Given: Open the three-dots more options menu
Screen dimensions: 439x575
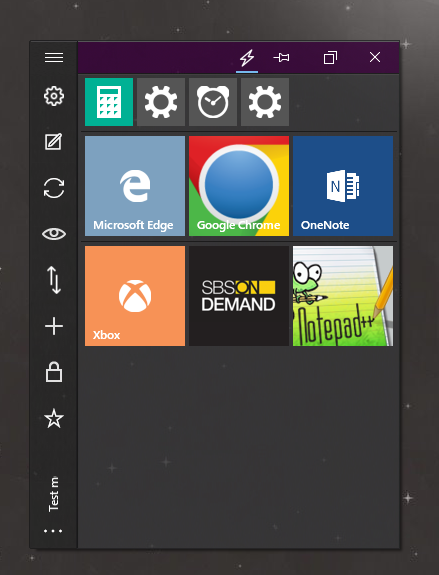Looking at the screenshot, I should coord(54,531).
